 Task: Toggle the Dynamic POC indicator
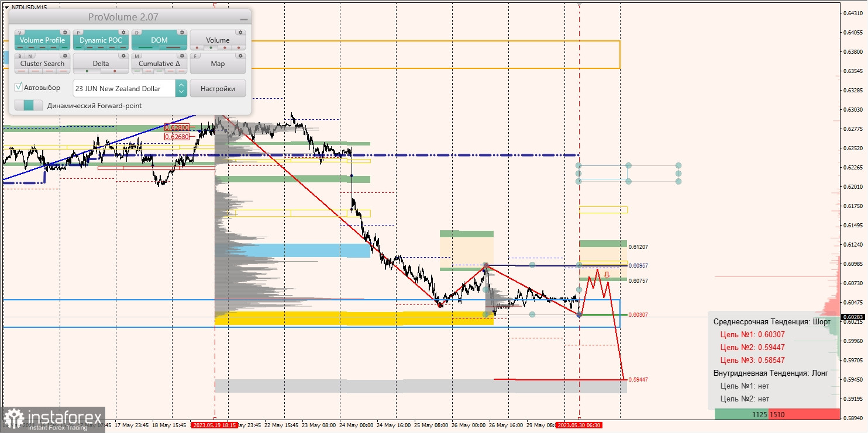pos(101,40)
